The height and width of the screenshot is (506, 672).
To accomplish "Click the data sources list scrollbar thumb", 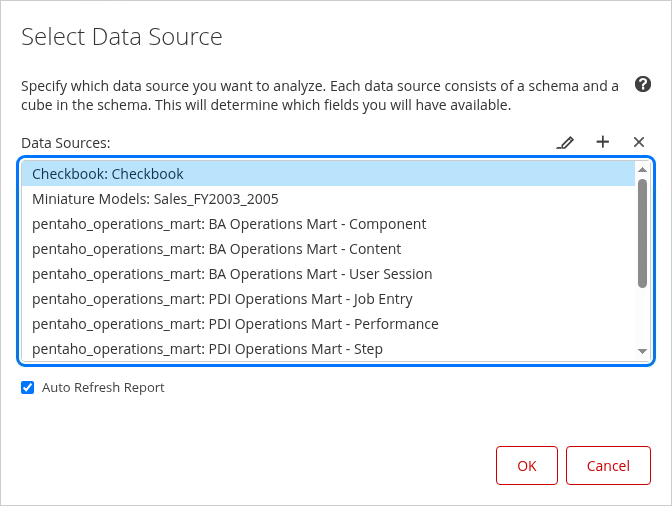I will click(x=642, y=232).
